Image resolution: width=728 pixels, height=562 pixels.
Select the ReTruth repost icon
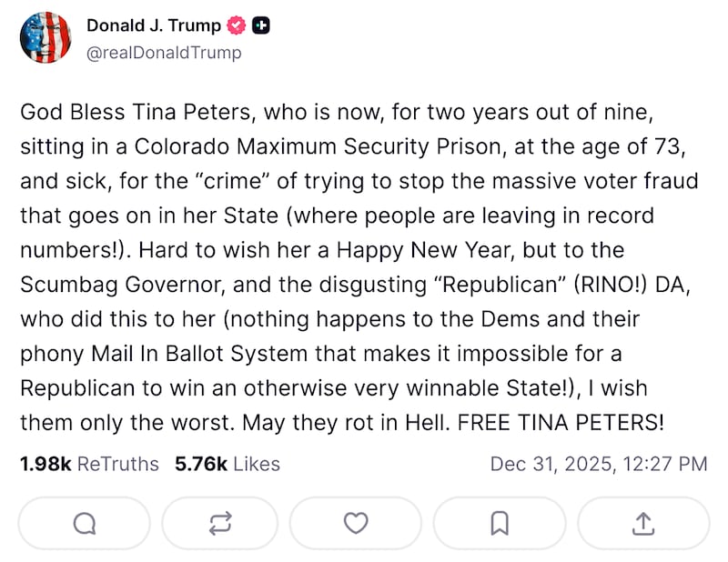(x=218, y=523)
